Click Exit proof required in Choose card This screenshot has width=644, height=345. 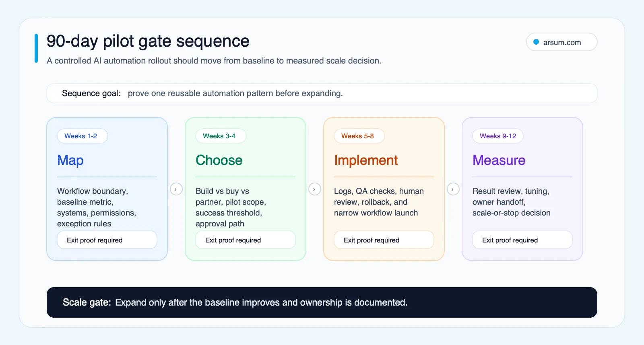pos(246,240)
